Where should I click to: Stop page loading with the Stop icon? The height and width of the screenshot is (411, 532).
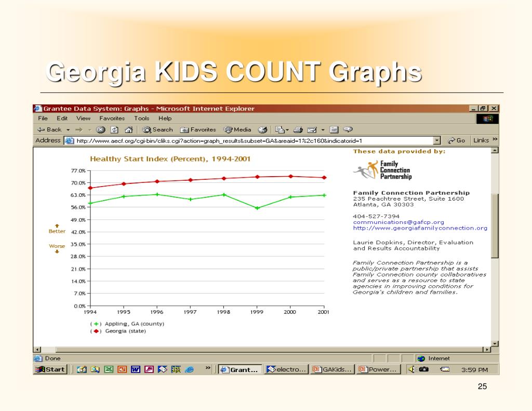pos(101,130)
